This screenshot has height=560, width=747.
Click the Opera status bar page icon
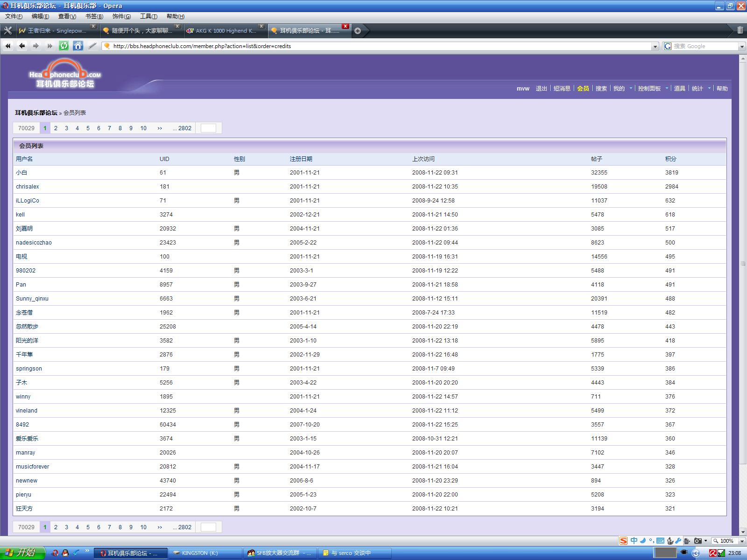[687, 541]
